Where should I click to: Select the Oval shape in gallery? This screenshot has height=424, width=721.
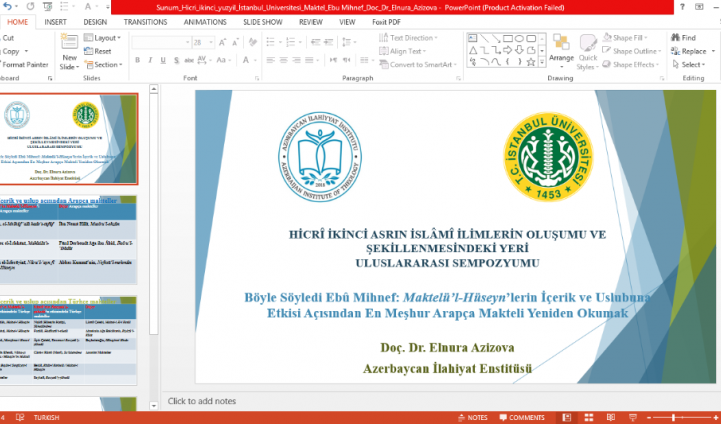[x=519, y=38]
